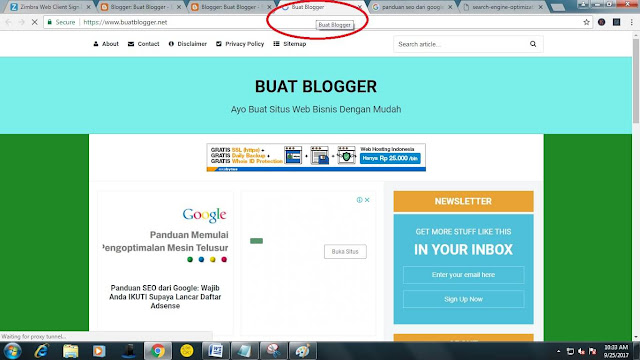The height and width of the screenshot is (360, 640).
Task: Open the Action Center flag icon
Action: (593, 351)
